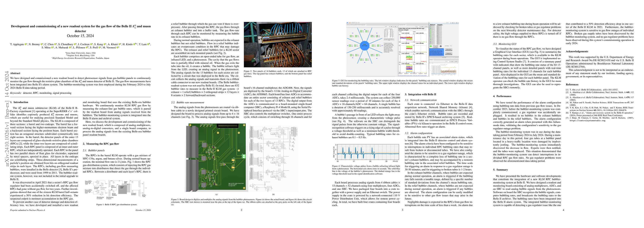This screenshot has width=644, height=228.
Task: Open M. Veronesi's ORCID icon
Action: coord(118,47)
